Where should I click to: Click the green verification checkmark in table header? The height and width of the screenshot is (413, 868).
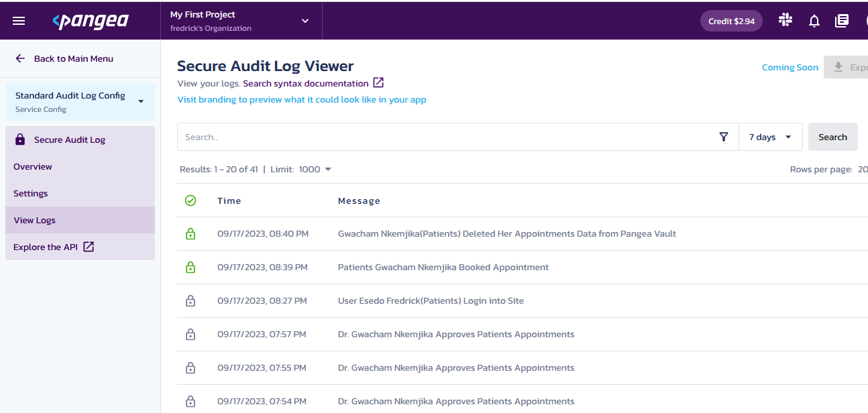coord(191,200)
